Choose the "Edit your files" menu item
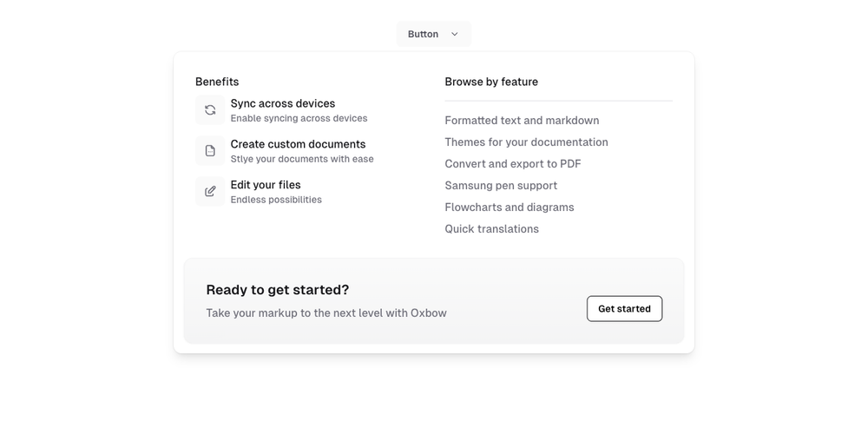Image resolution: width=868 pixels, height=441 pixels. click(x=266, y=185)
